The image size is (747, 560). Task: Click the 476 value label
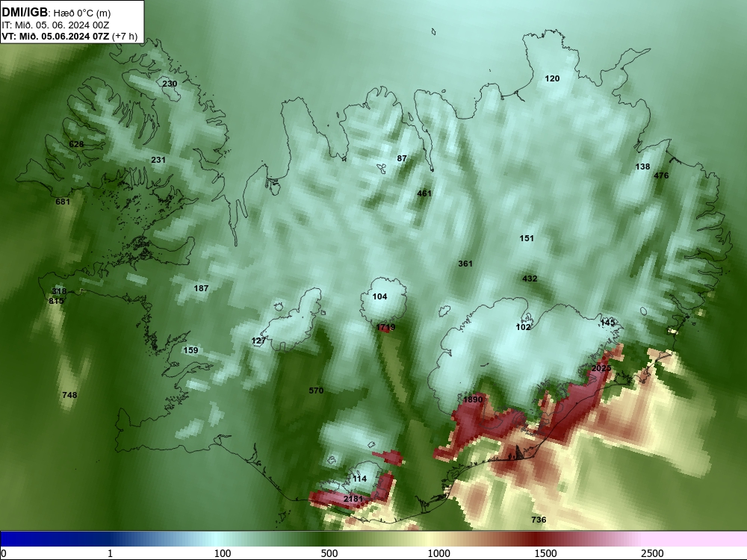point(661,175)
